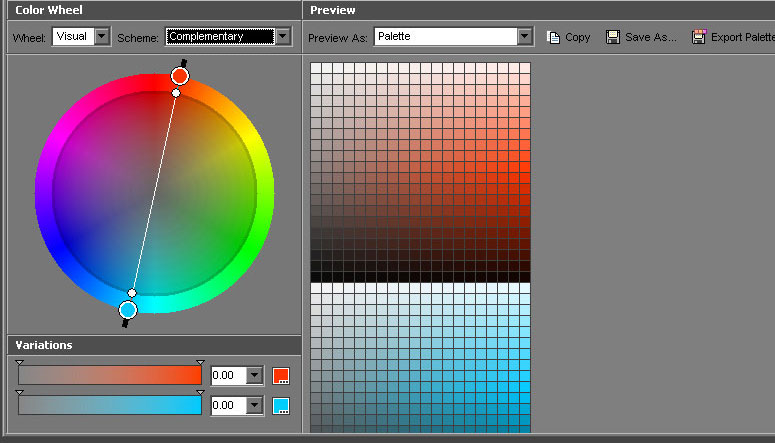Image resolution: width=775 pixels, height=443 pixels.
Task: Click the Variations panel header
Action: click(154, 345)
